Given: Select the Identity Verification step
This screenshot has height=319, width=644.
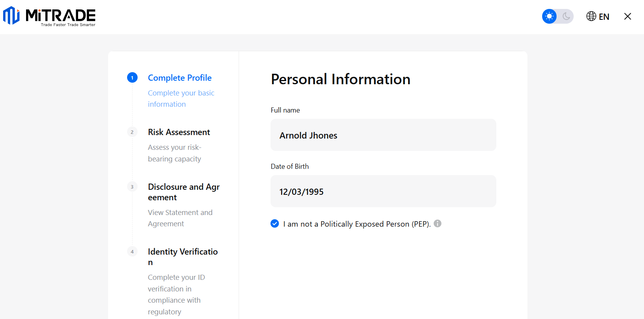Looking at the screenshot, I should pyautogui.click(x=183, y=257).
